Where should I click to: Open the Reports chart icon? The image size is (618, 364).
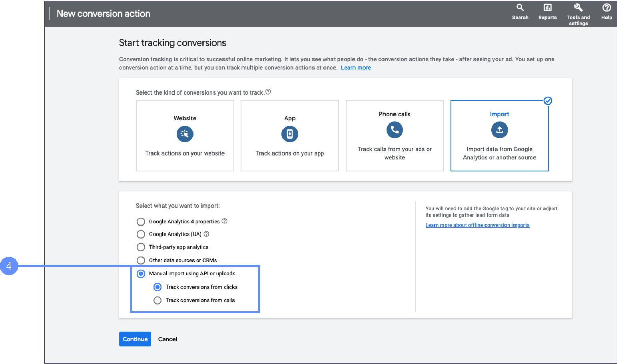(x=547, y=8)
